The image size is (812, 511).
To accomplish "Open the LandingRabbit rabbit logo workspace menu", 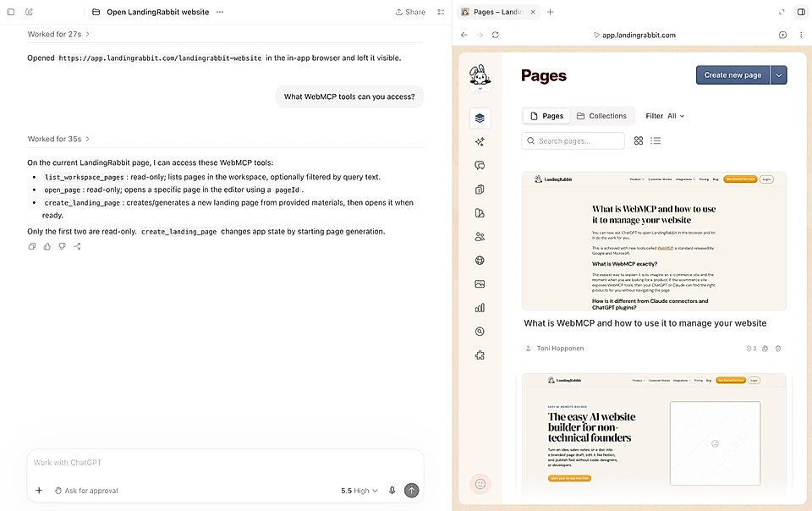I will pyautogui.click(x=480, y=78).
